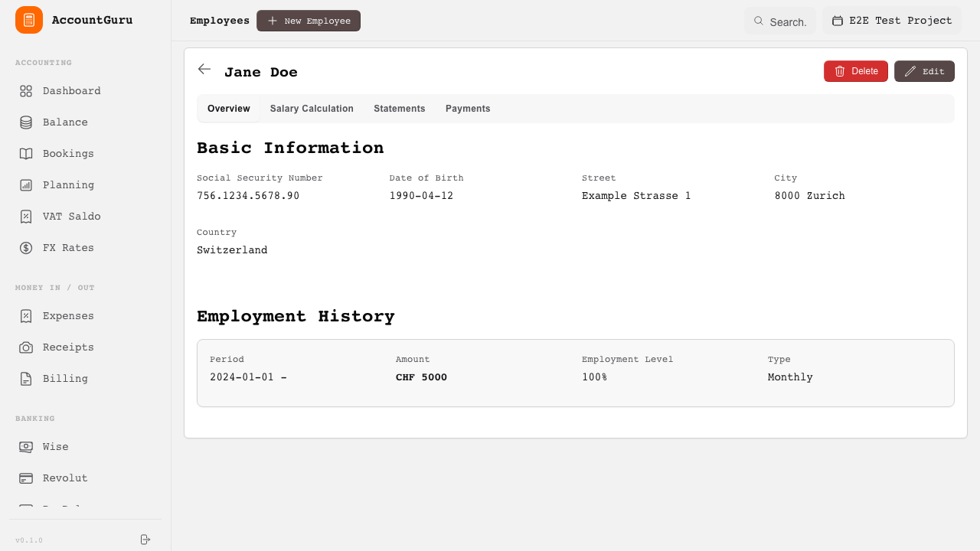Navigate to VAT Saldo in sidebar
The image size is (980, 551).
[71, 217]
